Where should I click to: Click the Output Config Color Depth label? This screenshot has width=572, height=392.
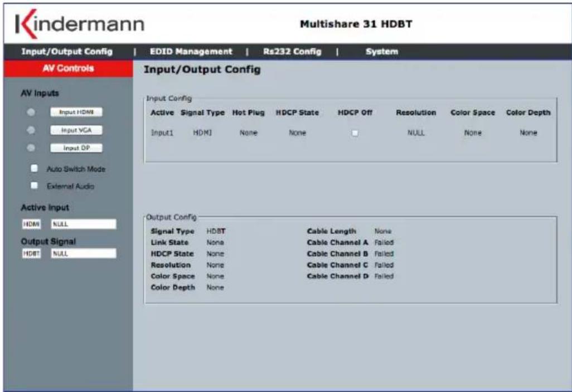tap(173, 288)
